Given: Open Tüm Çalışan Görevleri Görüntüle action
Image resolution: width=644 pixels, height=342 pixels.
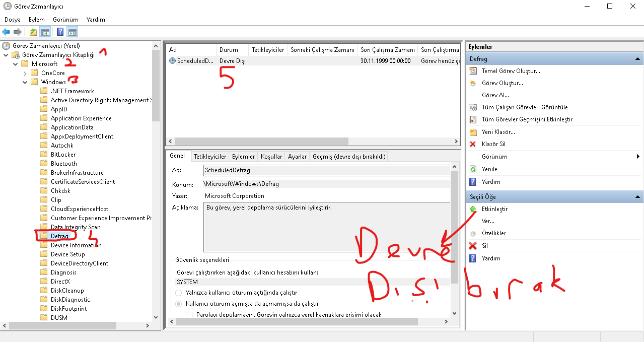Looking at the screenshot, I should [525, 107].
